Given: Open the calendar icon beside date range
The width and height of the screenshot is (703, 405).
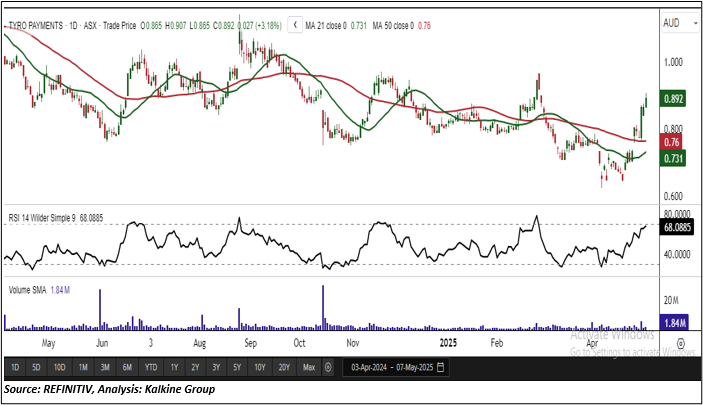Looking at the screenshot, I should tap(441, 367).
